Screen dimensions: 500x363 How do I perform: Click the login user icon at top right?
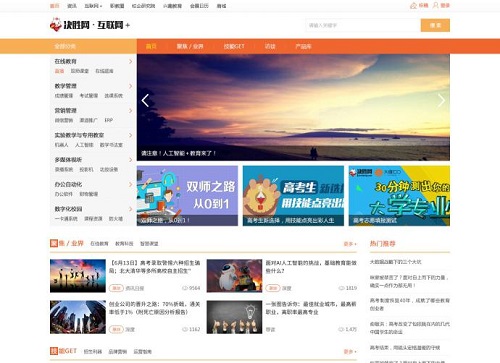coord(435,5)
